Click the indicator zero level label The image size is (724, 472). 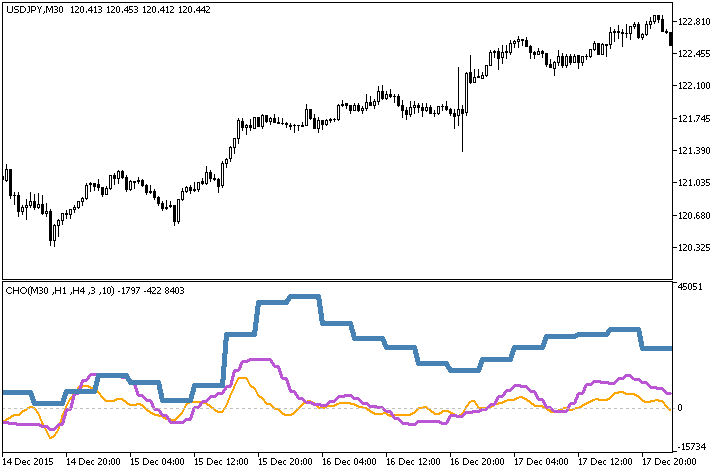681,408
